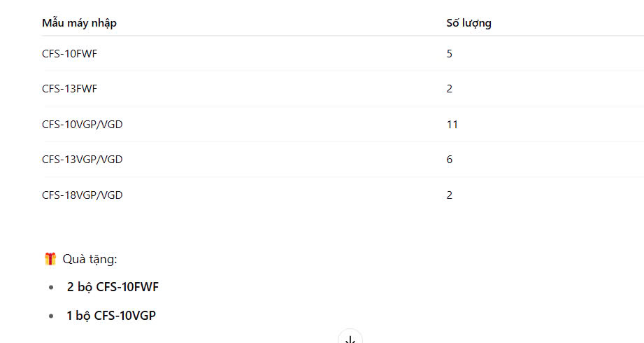Click quantity 2 in the CFS-13FWF row

450,89
